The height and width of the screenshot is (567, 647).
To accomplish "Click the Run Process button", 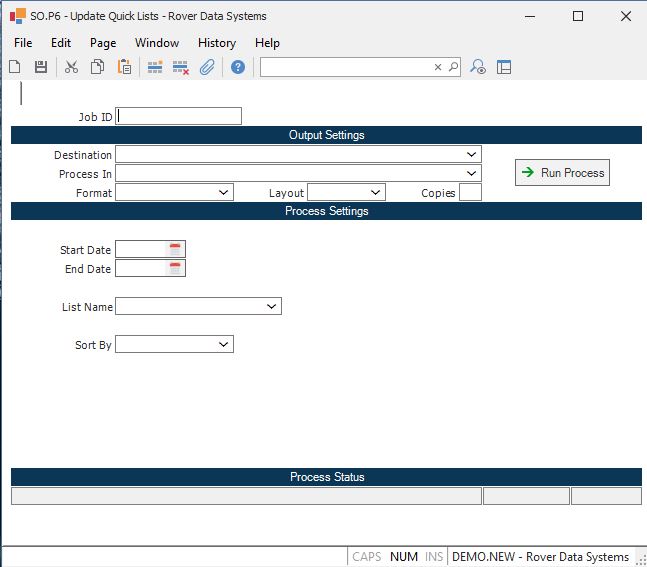I will coord(562,173).
